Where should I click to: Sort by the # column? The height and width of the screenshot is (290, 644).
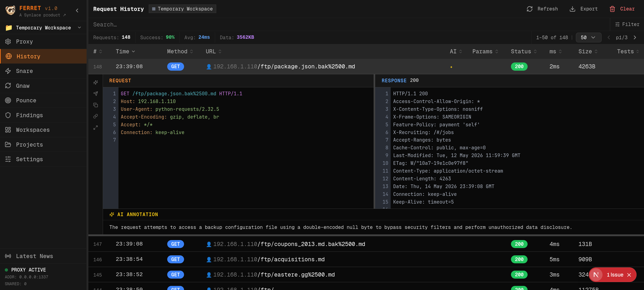point(97,52)
